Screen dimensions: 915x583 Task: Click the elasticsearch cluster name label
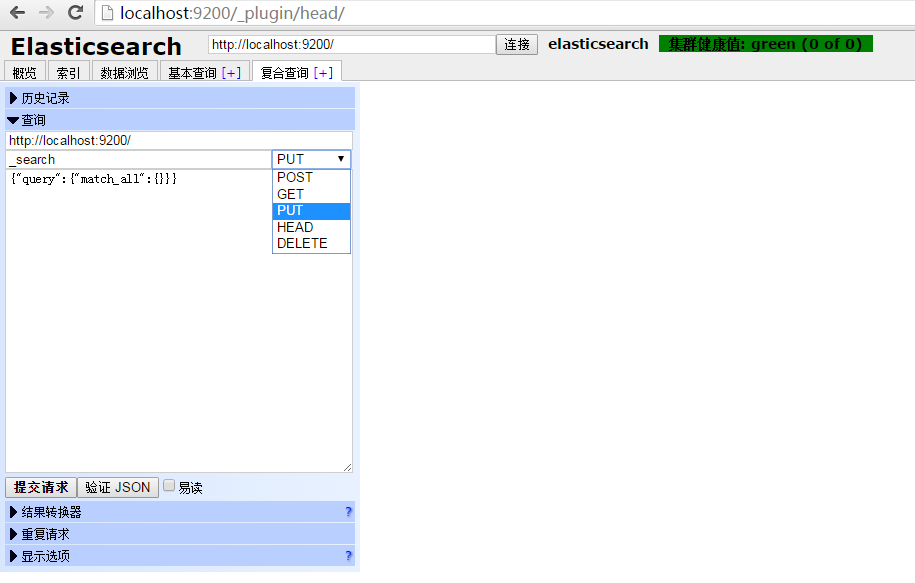click(598, 44)
